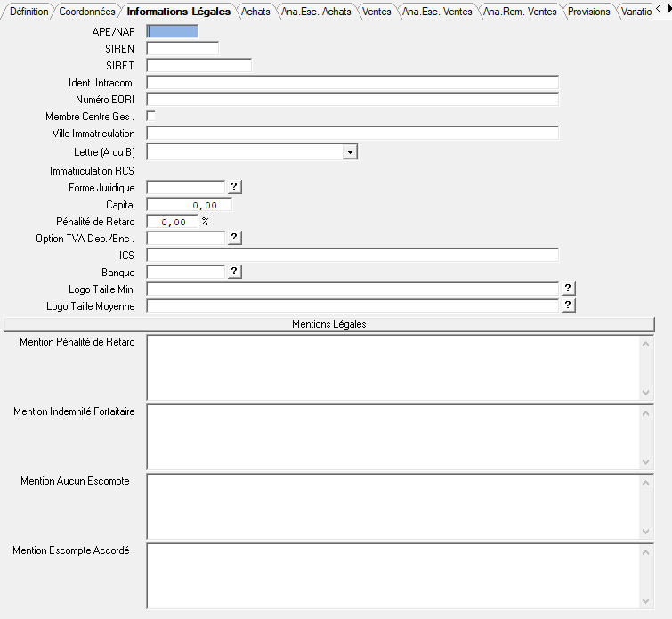Screen dimensions: 672x619
Task: Click the Capital amount field
Action: pos(189,205)
